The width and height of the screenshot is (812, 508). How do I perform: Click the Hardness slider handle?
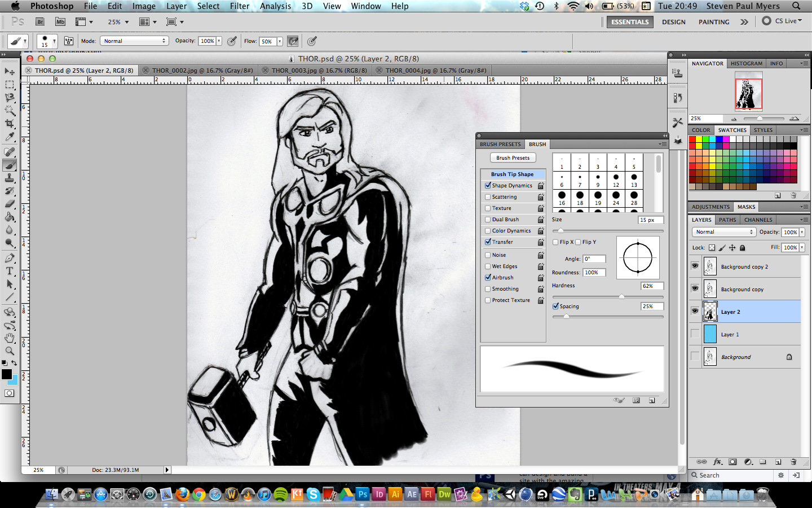pos(621,296)
